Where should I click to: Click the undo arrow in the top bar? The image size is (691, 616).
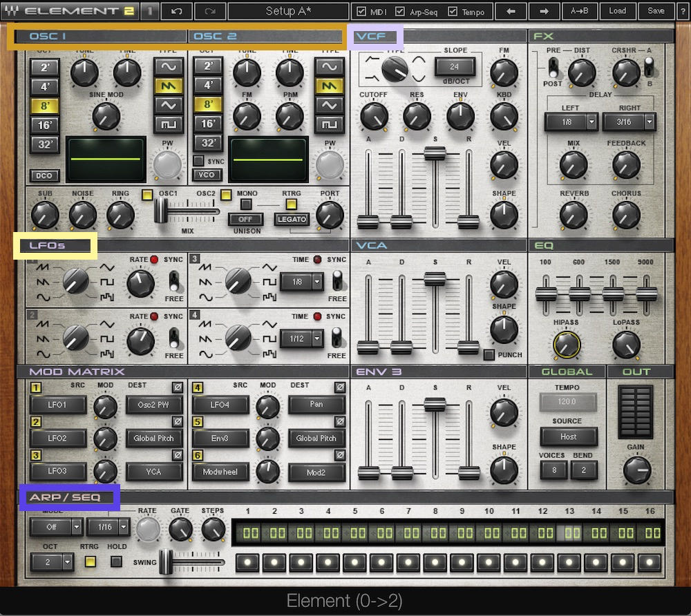pos(177,11)
